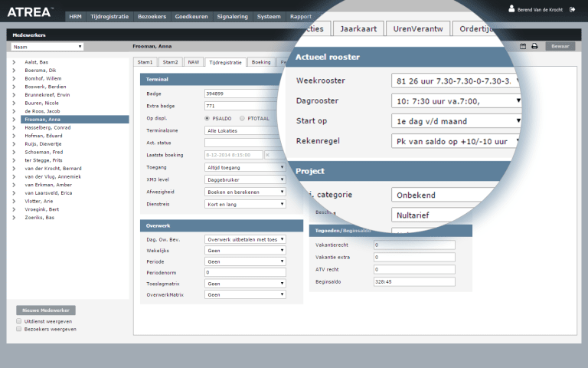Select employee Hasselberg, Conrad
The width and height of the screenshot is (588, 368).
click(47, 128)
